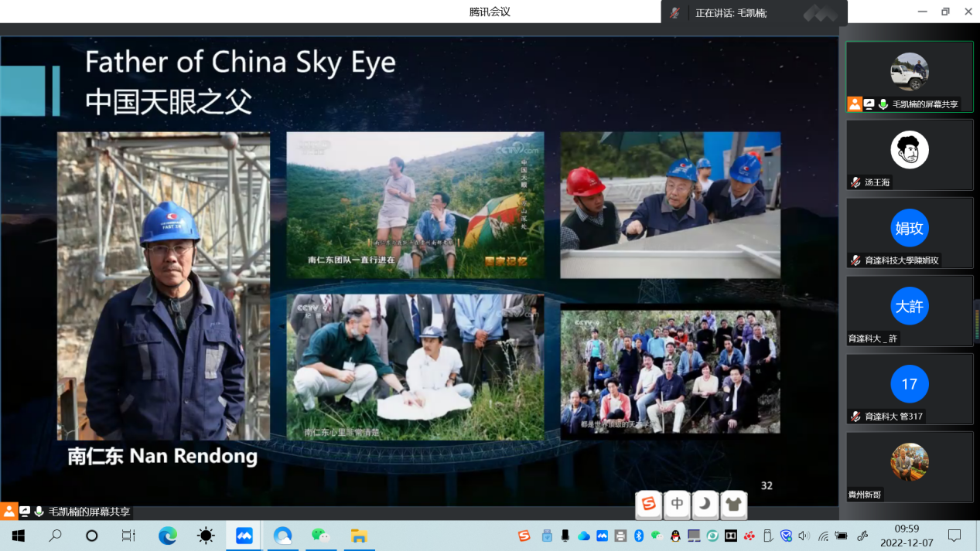Open WeChat from the taskbar
This screenshot has height=551, width=980.
320,536
